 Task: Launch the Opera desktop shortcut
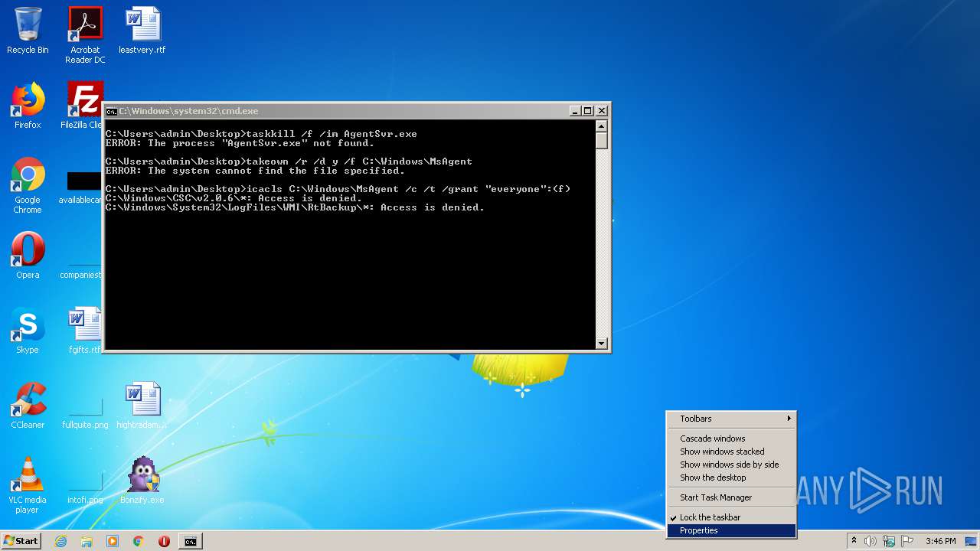click(x=28, y=256)
